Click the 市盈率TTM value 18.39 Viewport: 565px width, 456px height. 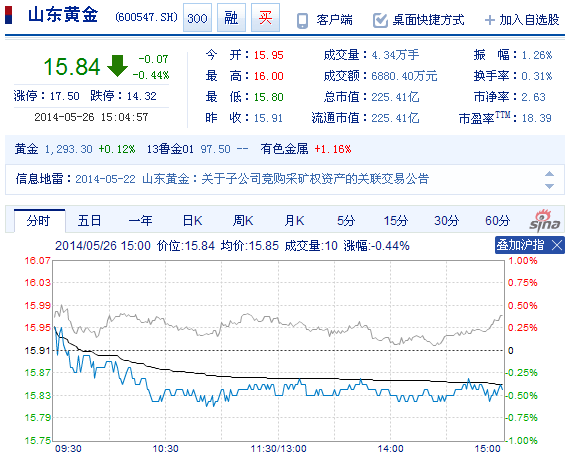537,118
